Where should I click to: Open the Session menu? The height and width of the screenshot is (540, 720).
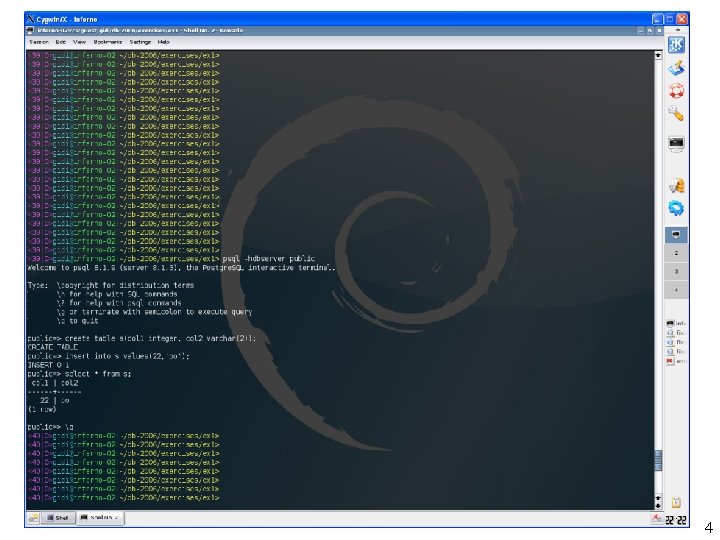point(39,42)
